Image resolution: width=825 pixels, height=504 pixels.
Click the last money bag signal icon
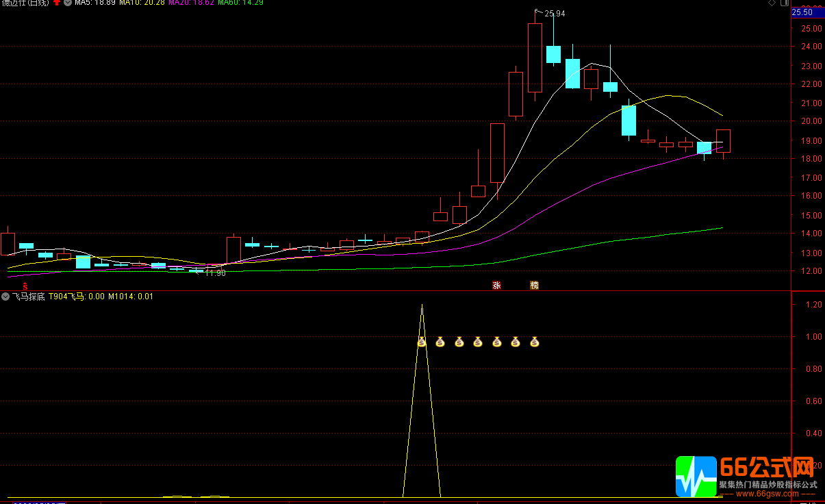[535, 342]
